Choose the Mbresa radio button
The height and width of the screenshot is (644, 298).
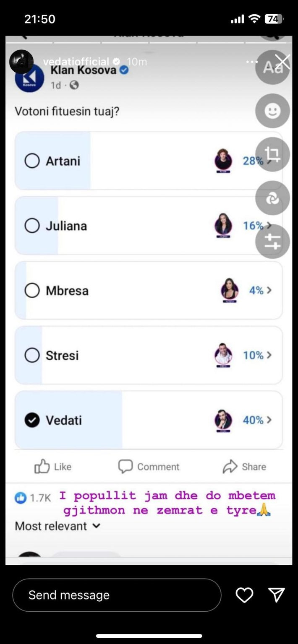click(x=32, y=291)
